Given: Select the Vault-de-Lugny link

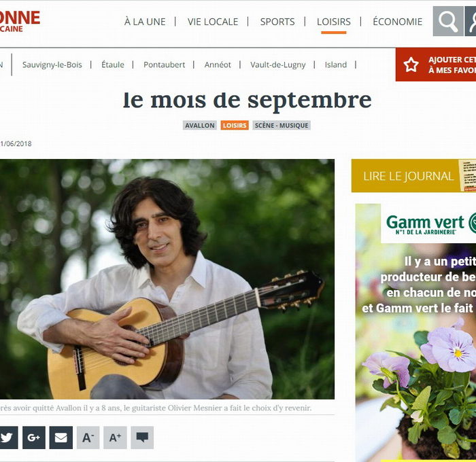Looking at the screenshot, I should [277, 65].
